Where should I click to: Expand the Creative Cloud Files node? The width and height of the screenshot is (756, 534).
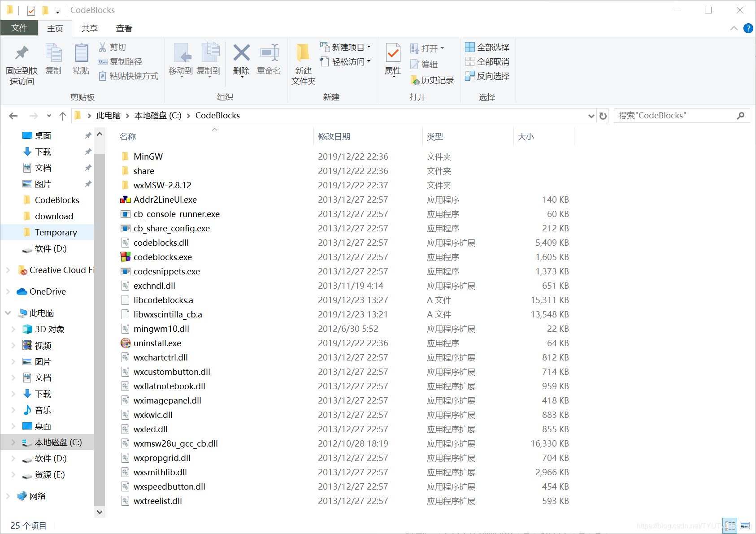tap(8, 270)
